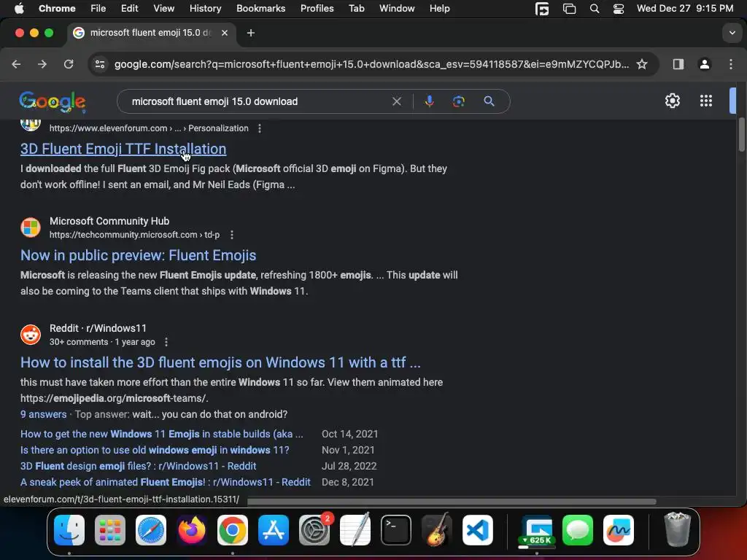
Task: Open more options for elevenforum result
Action: point(260,128)
